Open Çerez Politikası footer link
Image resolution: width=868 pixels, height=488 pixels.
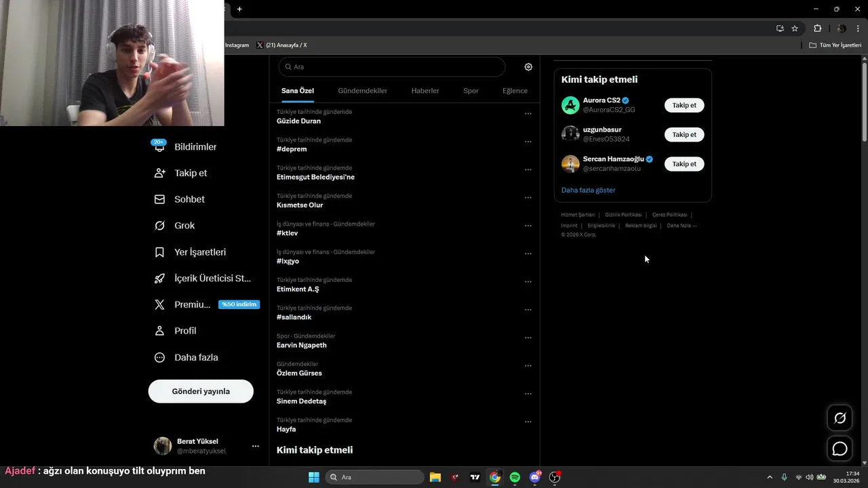pos(669,215)
